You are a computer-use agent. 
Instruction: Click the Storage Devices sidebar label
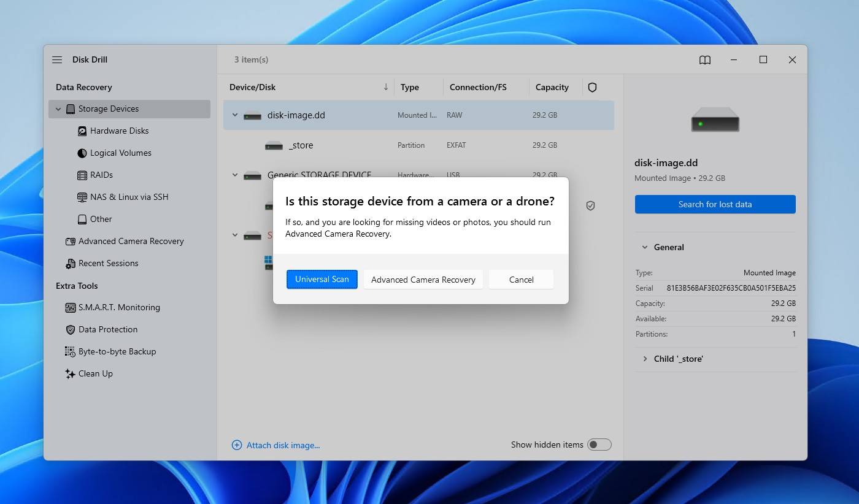[109, 109]
